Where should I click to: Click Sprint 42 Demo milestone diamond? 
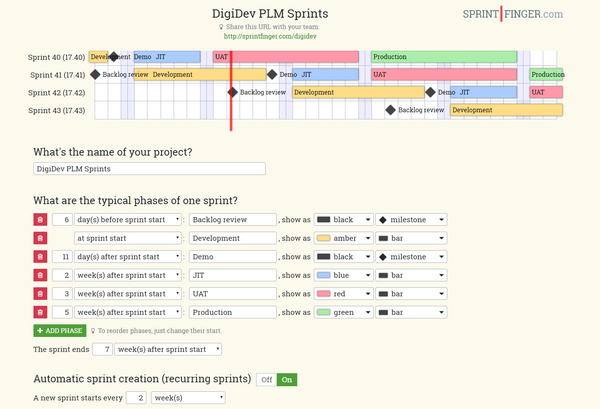(430, 92)
